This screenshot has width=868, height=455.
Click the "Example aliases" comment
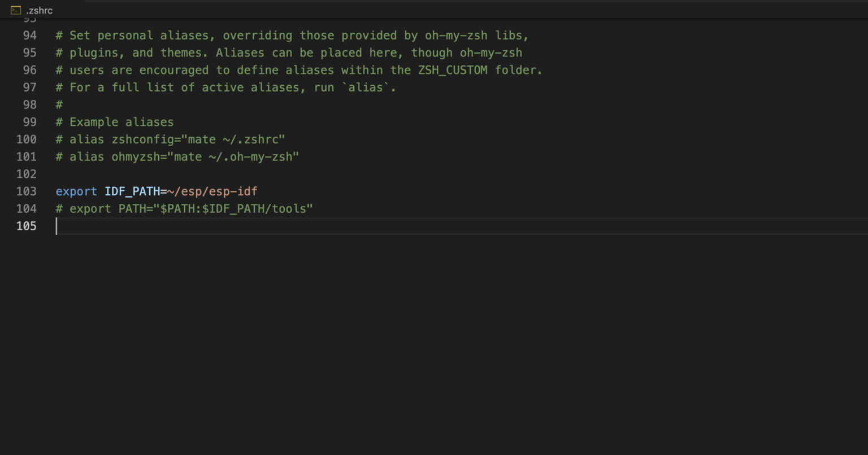(x=121, y=122)
